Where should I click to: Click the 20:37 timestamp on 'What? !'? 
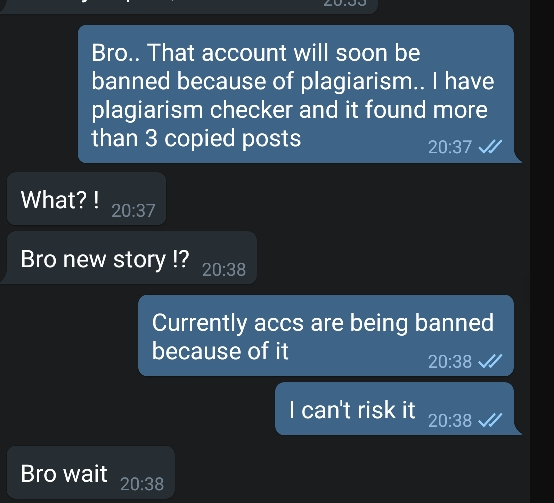coord(133,211)
